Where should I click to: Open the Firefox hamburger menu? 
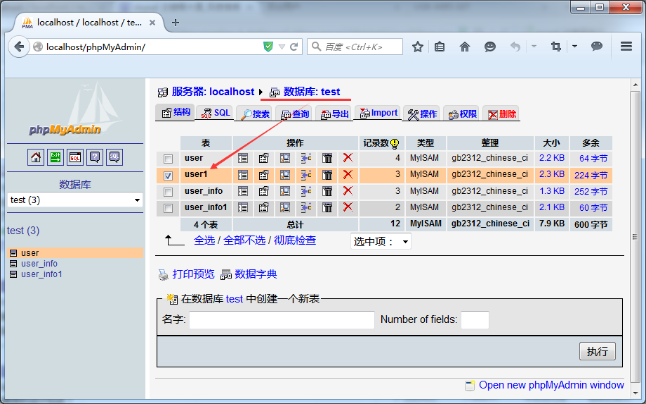pyautogui.click(x=626, y=46)
